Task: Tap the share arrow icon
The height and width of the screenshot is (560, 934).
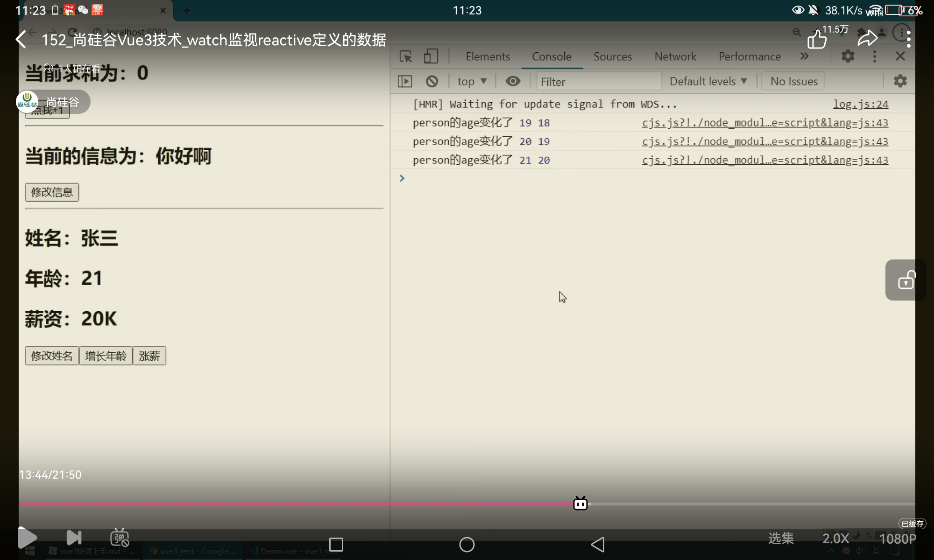Action: pyautogui.click(x=867, y=38)
